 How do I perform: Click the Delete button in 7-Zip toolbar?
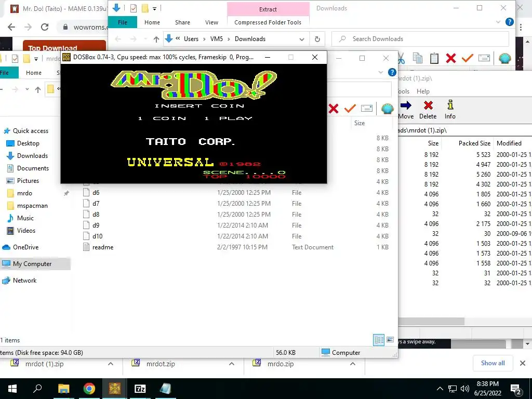428,109
